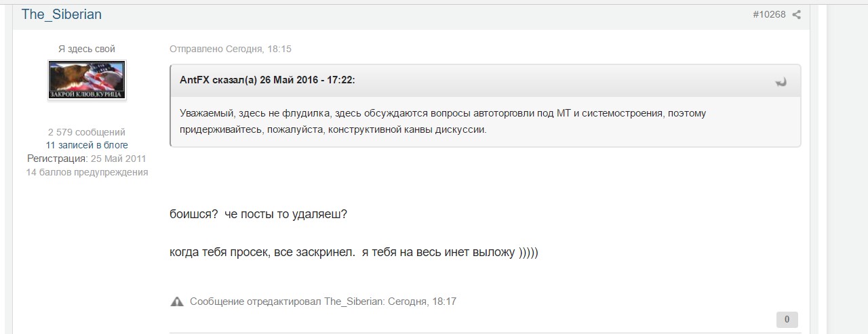Click the warning triangle edit icon
Image resolution: width=868 pixels, height=334 pixels.
tap(177, 301)
